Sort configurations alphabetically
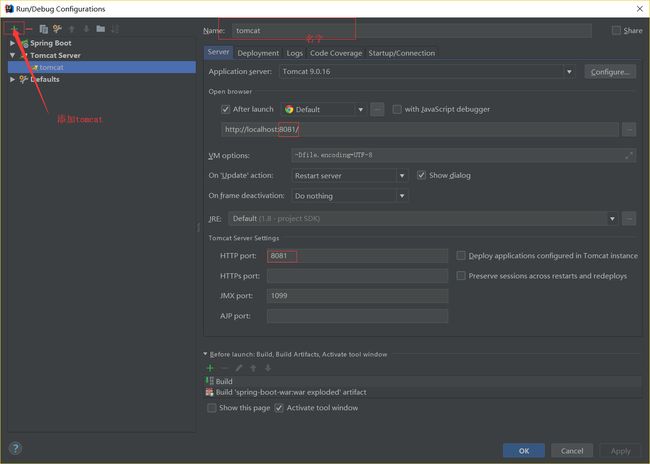The image size is (650, 464). coord(115,29)
